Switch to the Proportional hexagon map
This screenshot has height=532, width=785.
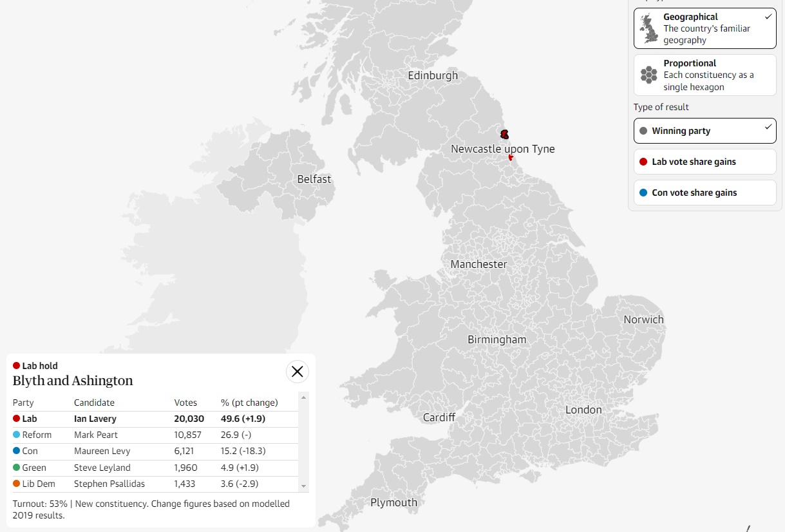coord(705,75)
